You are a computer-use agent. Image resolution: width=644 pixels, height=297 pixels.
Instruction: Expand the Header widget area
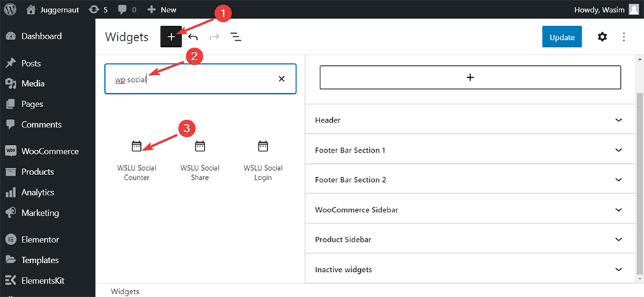(x=470, y=120)
